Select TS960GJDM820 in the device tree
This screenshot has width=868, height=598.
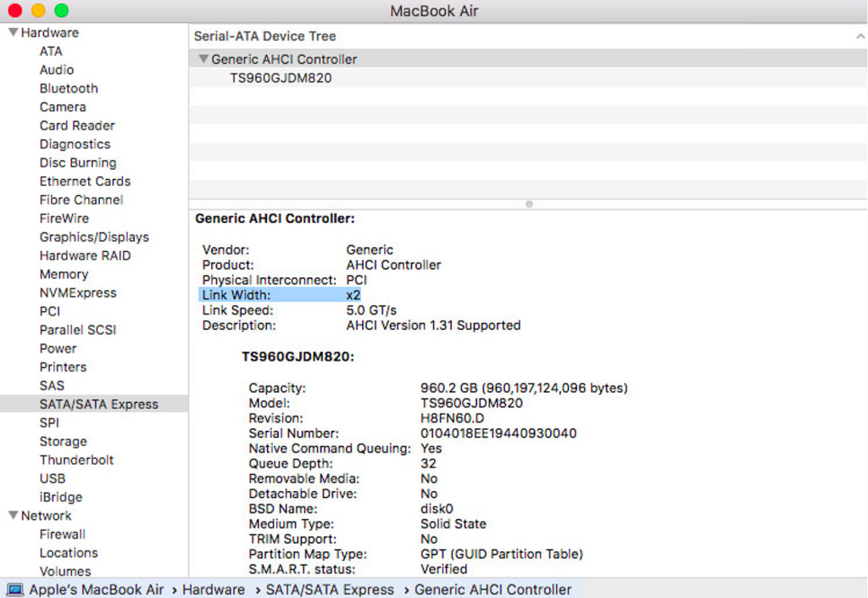pos(281,78)
